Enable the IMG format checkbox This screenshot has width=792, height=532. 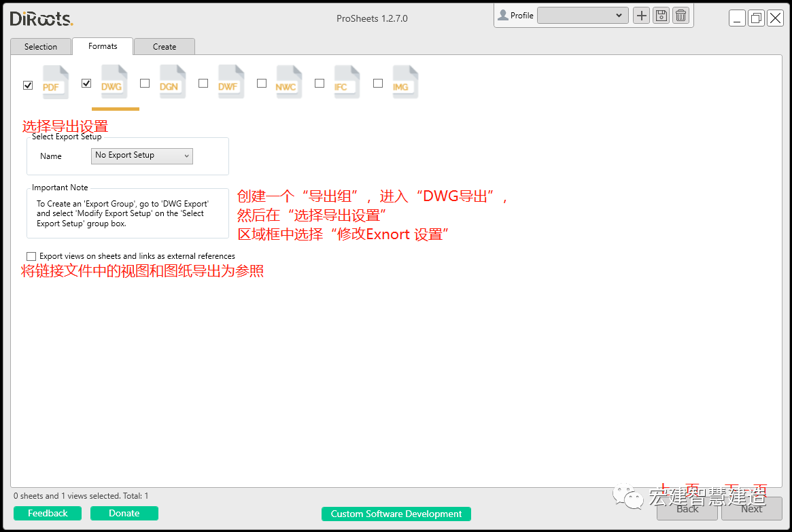pyautogui.click(x=378, y=84)
